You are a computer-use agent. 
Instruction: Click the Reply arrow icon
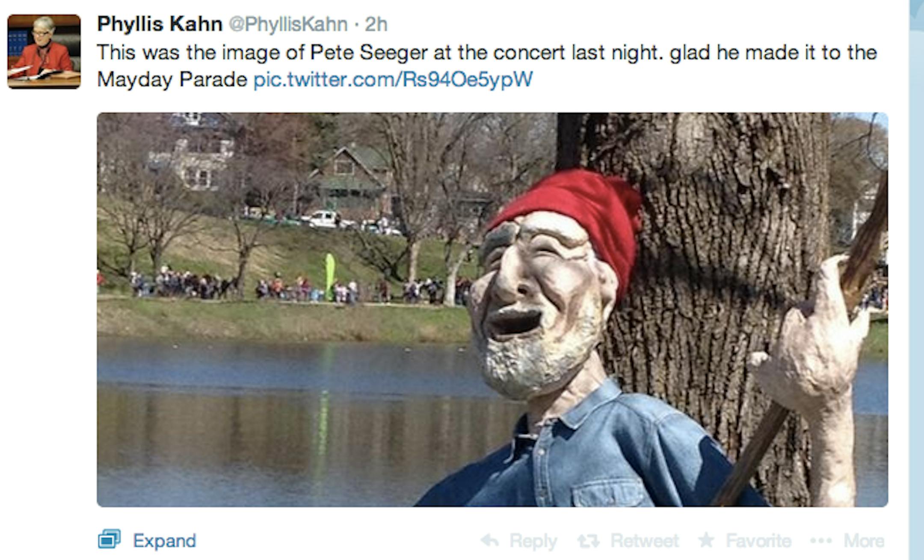click(489, 541)
